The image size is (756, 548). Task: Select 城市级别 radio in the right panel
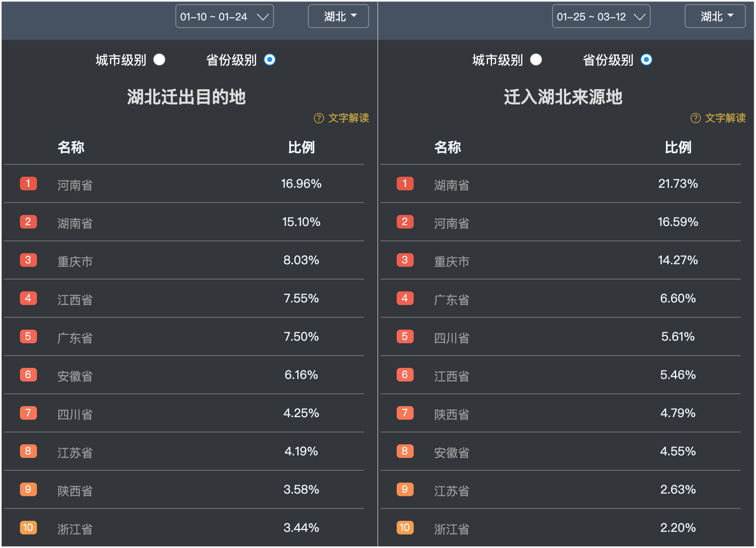point(536,59)
